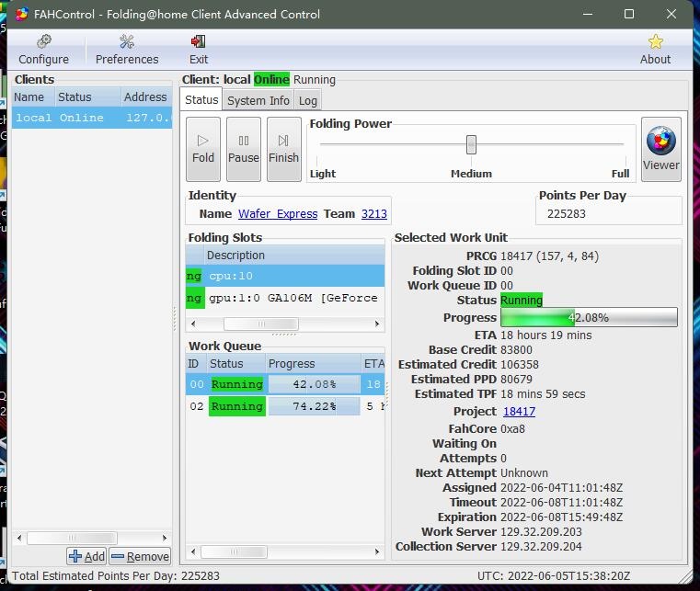Switch to the System Info tab
Image resolution: width=700 pixels, height=591 pixels.
pyautogui.click(x=258, y=101)
